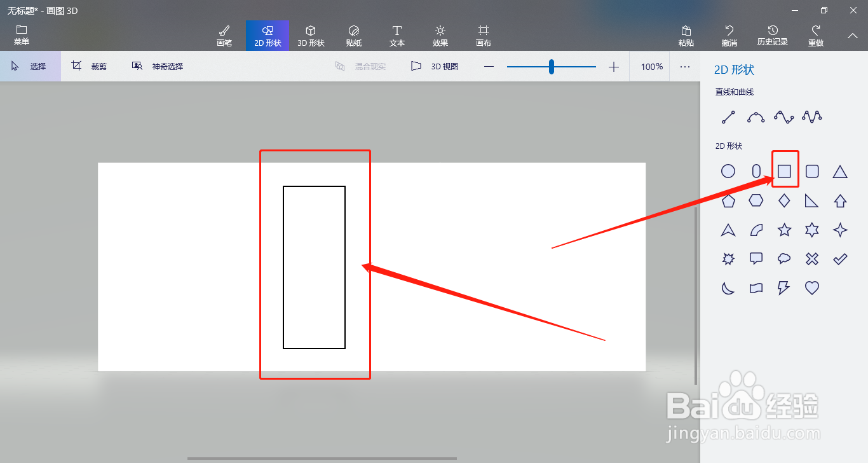Pick the square shape

coord(784,171)
